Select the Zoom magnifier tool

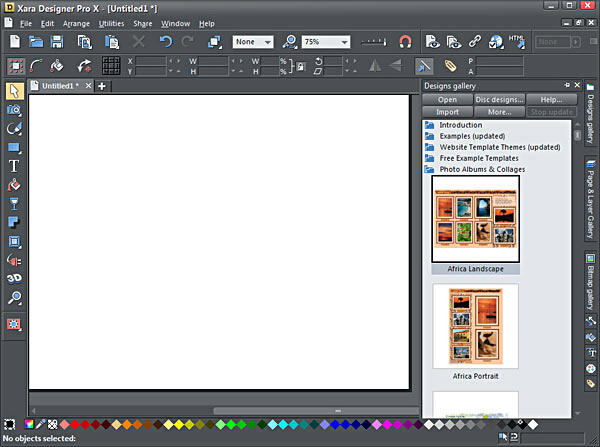[x=14, y=297]
